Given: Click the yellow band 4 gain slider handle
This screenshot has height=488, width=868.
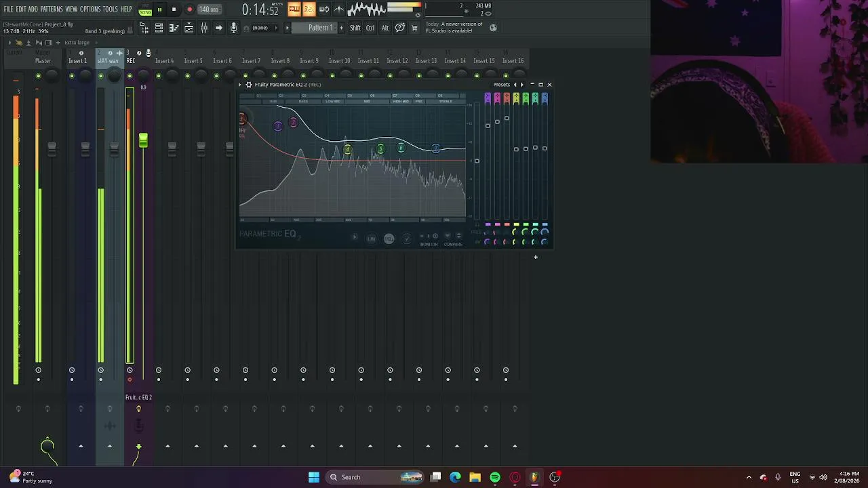Looking at the screenshot, I should coord(516,148).
